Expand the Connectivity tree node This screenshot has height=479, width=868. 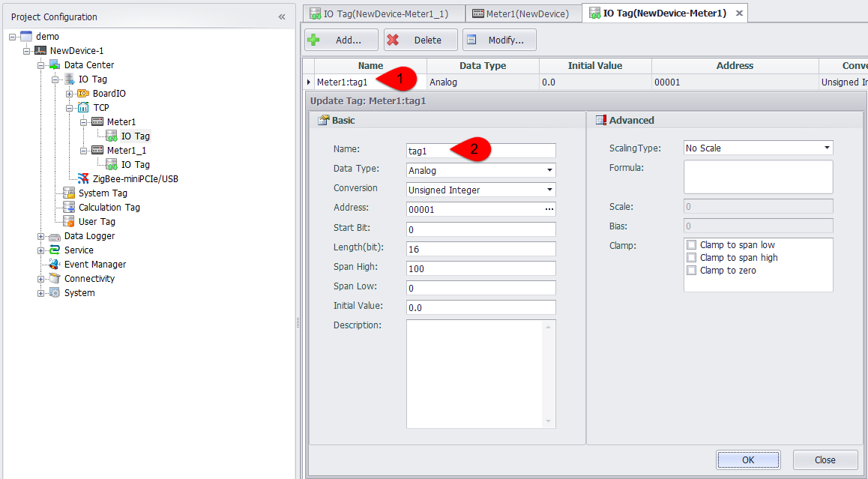[x=41, y=279]
